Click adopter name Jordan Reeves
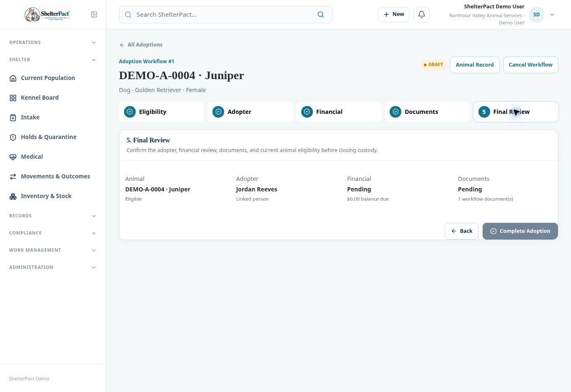Screen dimensions: 571x392 [x=256, y=189]
